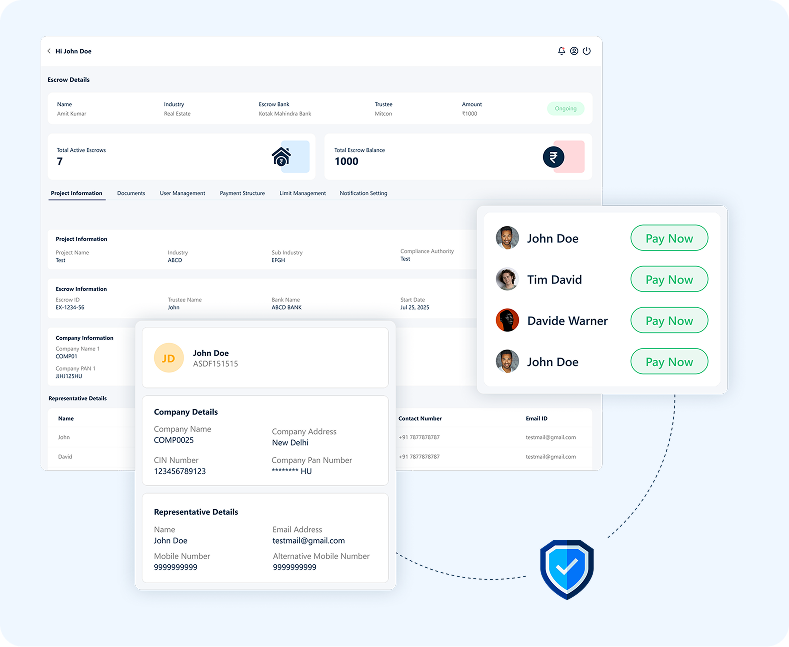Viewport: 789px width, 647px height.
Task: Click the power logout icon
Action: coord(587,51)
